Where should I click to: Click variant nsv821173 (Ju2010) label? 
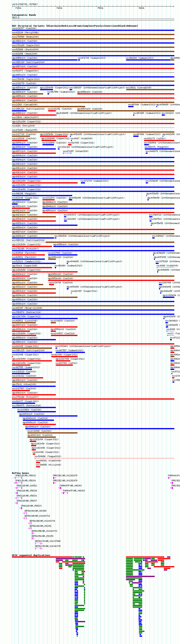[x=155, y=138]
